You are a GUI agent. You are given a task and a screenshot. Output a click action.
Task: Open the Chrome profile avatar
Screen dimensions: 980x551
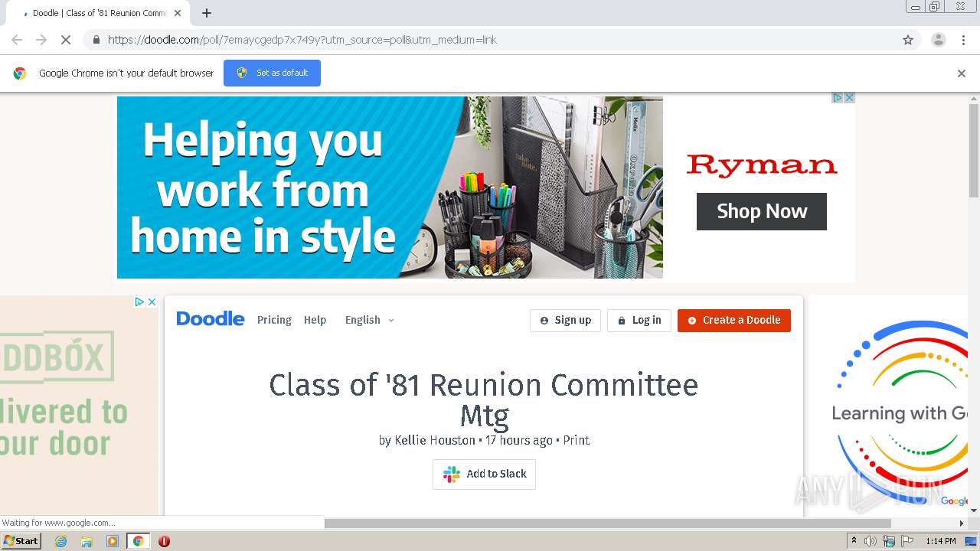(x=938, y=40)
